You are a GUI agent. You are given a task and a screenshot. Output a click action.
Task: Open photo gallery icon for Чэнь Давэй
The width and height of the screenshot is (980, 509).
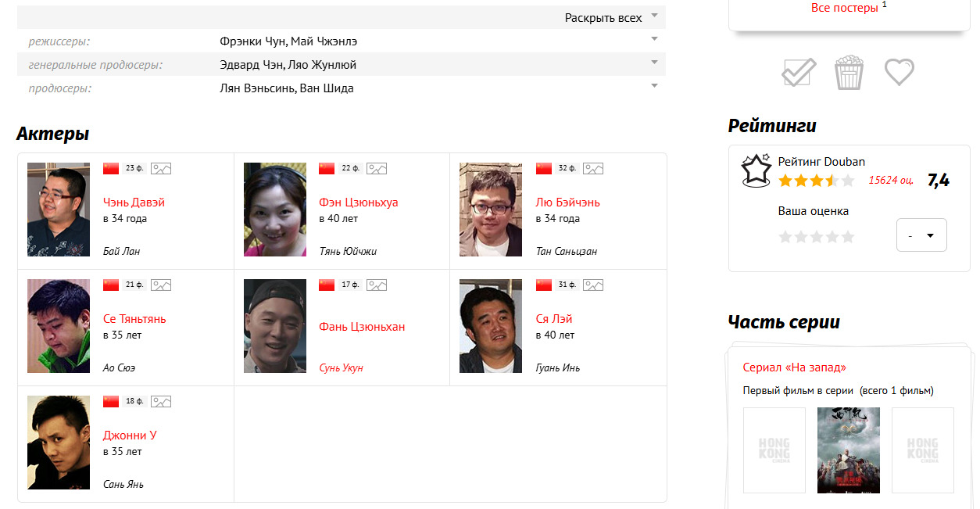(161, 168)
